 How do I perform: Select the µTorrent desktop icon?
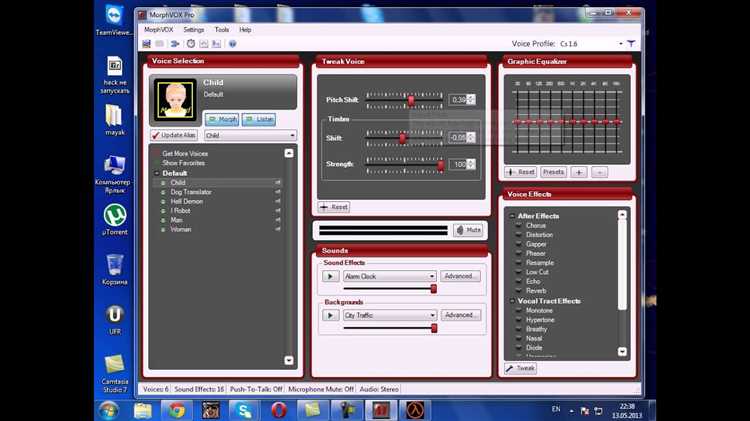(115, 220)
